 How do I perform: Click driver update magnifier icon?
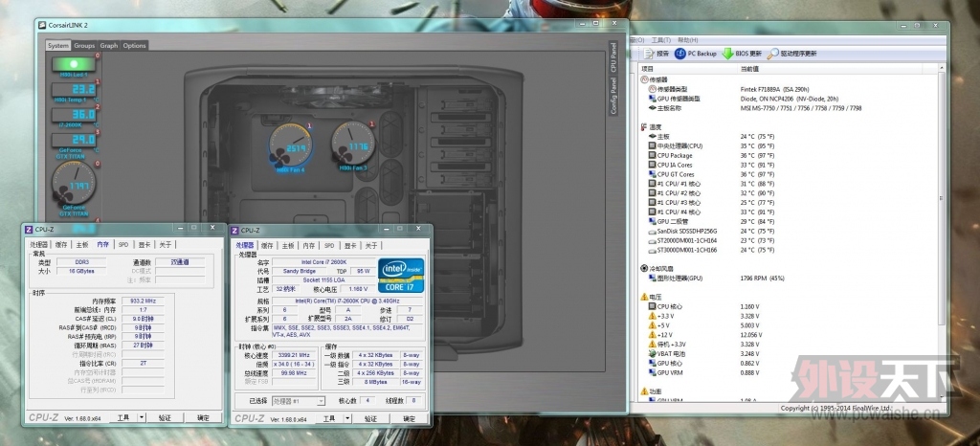click(x=772, y=54)
